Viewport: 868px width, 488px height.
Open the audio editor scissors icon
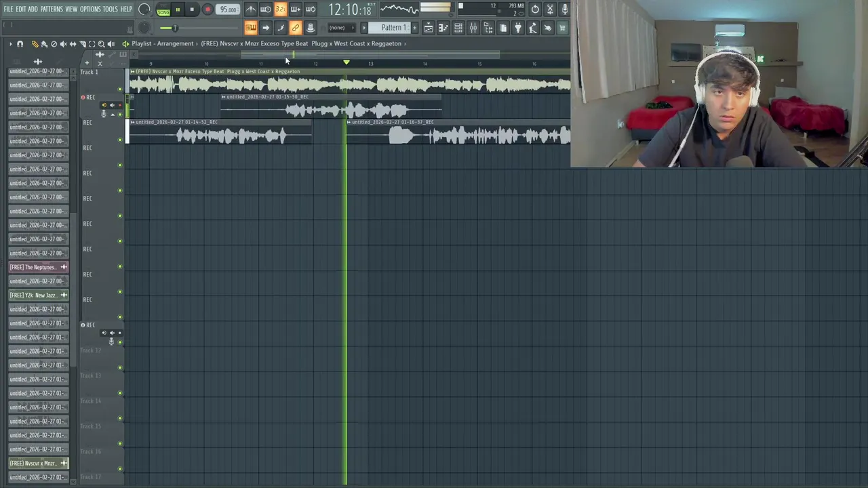coord(550,9)
